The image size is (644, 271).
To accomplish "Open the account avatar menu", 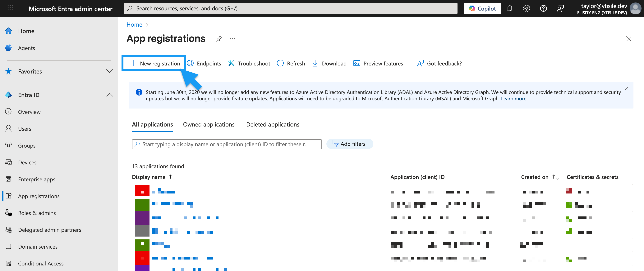I will (635, 8).
